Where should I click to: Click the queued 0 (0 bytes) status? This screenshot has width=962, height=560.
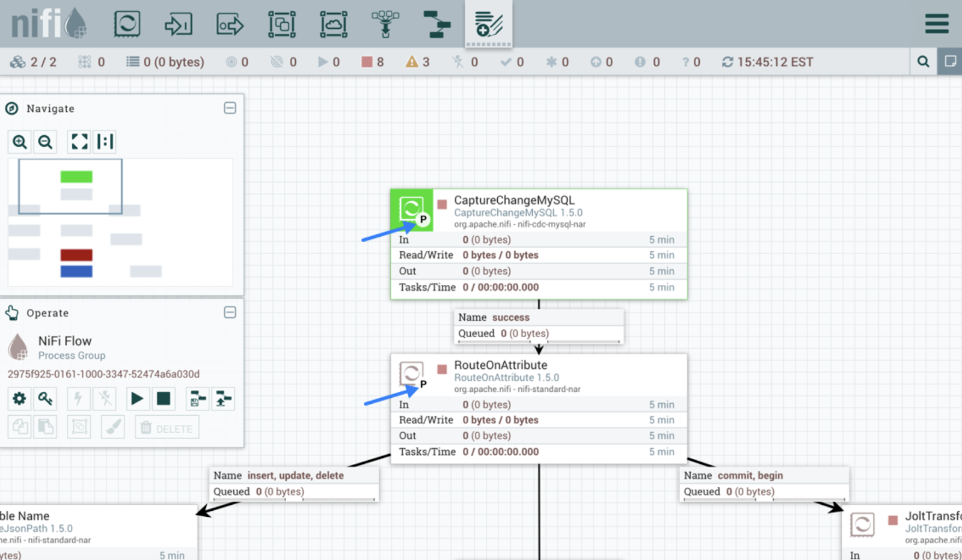click(165, 62)
